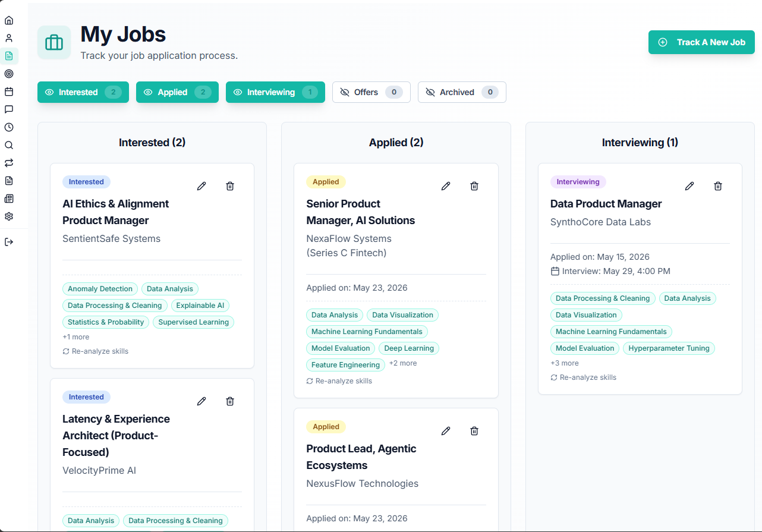Viewport: 762px width, 532px height.
Task: Delete the Senior Product Manager, AI Solutions card
Action: pyautogui.click(x=474, y=186)
